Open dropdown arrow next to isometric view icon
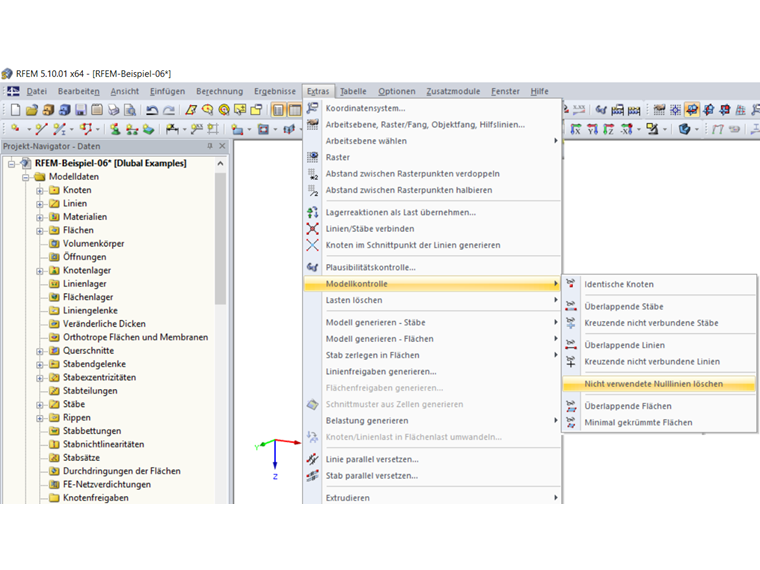The image size is (760, 570). [697, 129]
